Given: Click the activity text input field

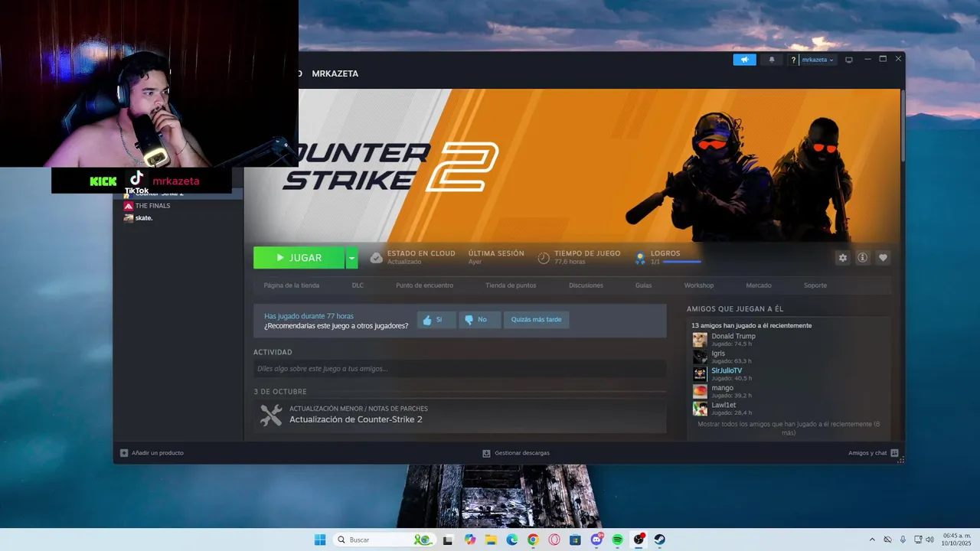Looking at the screenshot, I should tap(459, 369).
